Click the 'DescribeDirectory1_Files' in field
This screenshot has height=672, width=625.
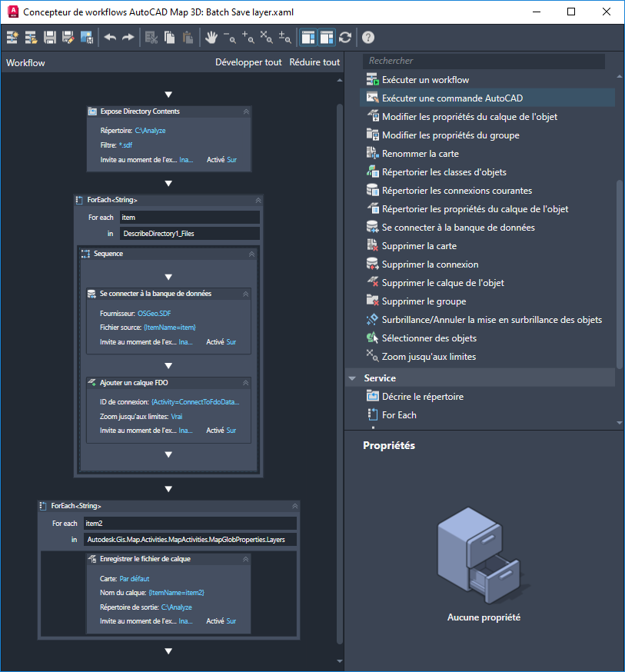point(190,234)
